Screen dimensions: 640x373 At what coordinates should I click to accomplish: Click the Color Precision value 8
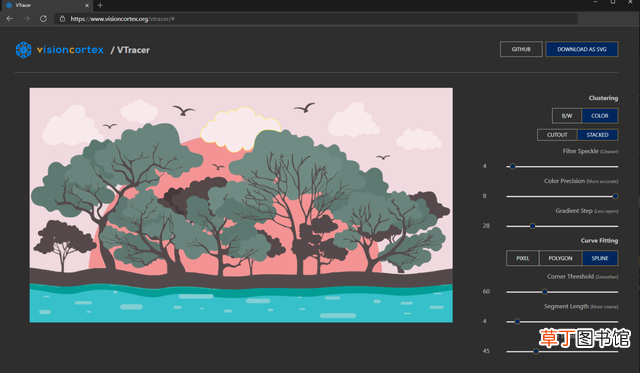(484, 196)
